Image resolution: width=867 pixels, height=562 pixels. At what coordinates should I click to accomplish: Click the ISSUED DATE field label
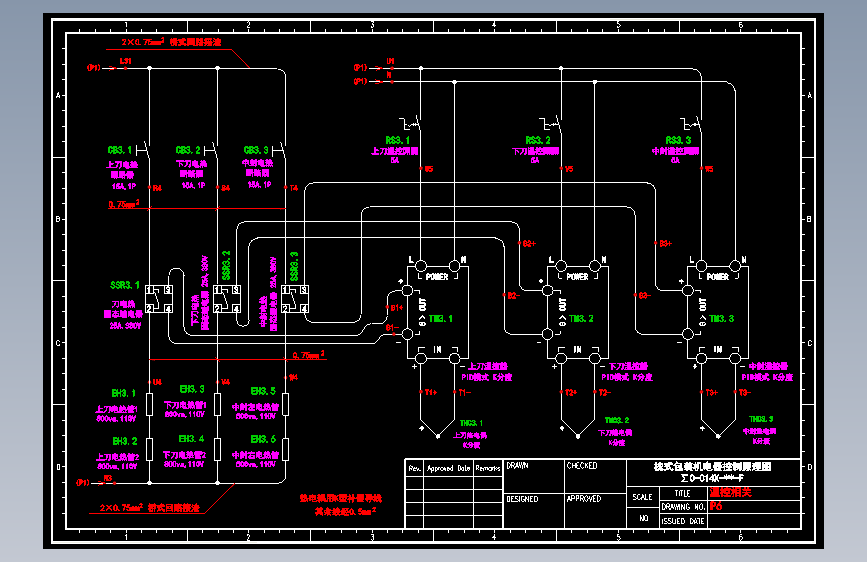coord(683,521)
